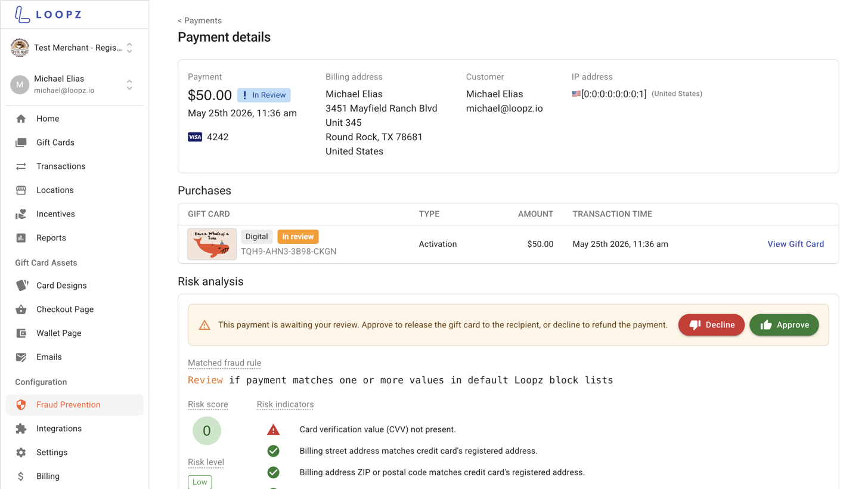Open Card Designs menu item
The width and height of the screenshot is (868, 489).
tap(75, 286)
